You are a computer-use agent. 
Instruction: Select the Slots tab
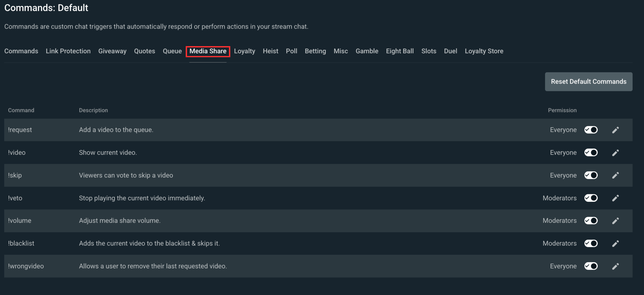pos(429,51)
